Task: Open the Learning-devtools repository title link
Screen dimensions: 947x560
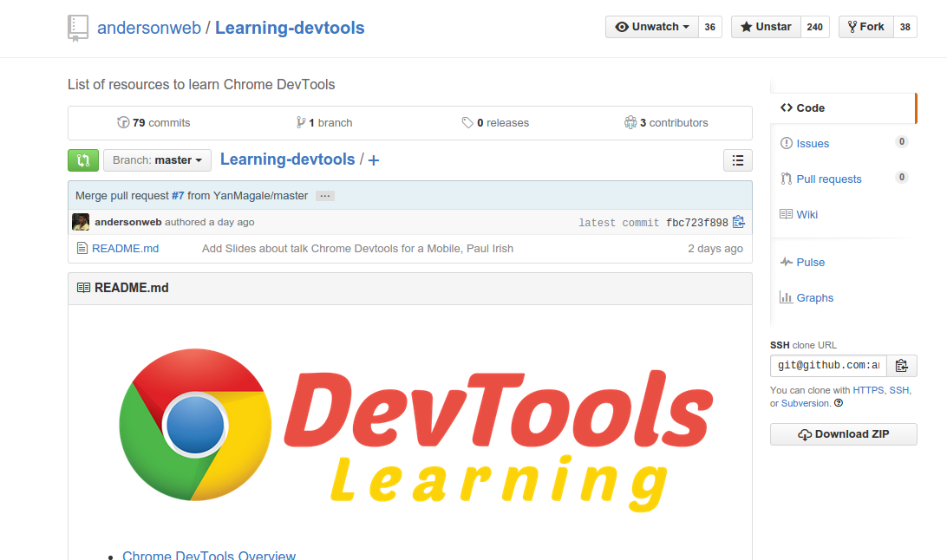Action: point(290,28)
